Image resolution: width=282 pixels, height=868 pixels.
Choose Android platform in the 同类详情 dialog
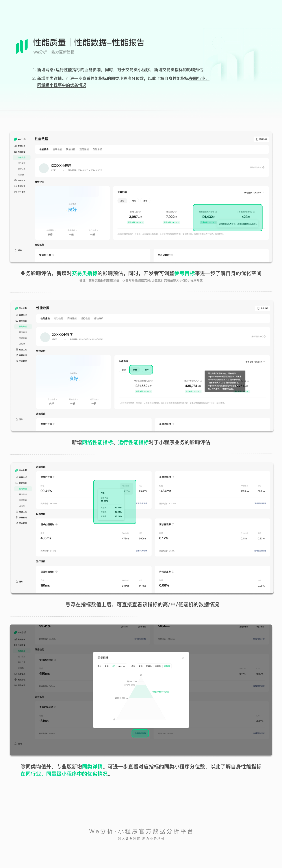[x=122, y=666]
